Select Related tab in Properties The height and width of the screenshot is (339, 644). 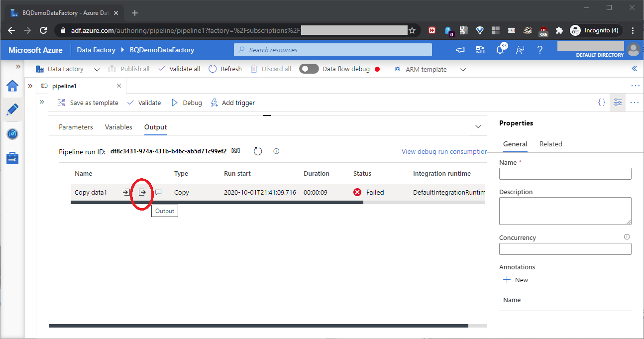551,144
